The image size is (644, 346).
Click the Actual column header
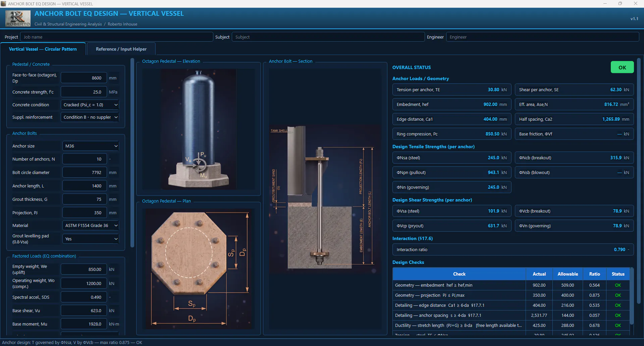pyautogui.click(x=539, y=274)
